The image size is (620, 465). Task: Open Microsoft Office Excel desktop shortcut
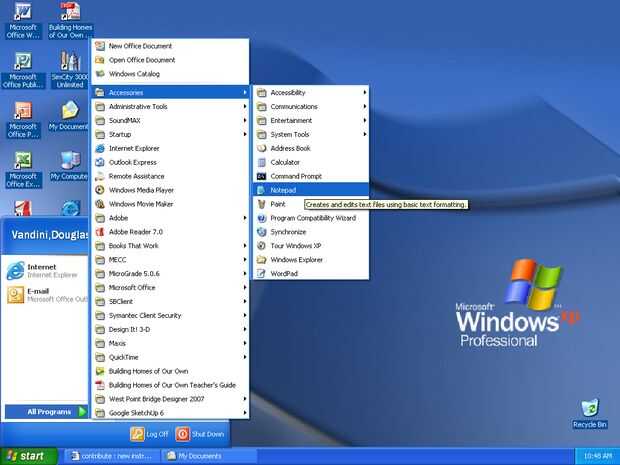click(23, 170)
